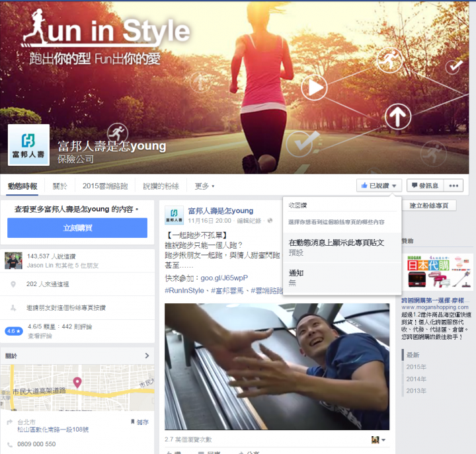Click 邀請朋友對這個粉絲專頁按讚 link
This screenshot has width=476, height=454.
pos(66,308)
